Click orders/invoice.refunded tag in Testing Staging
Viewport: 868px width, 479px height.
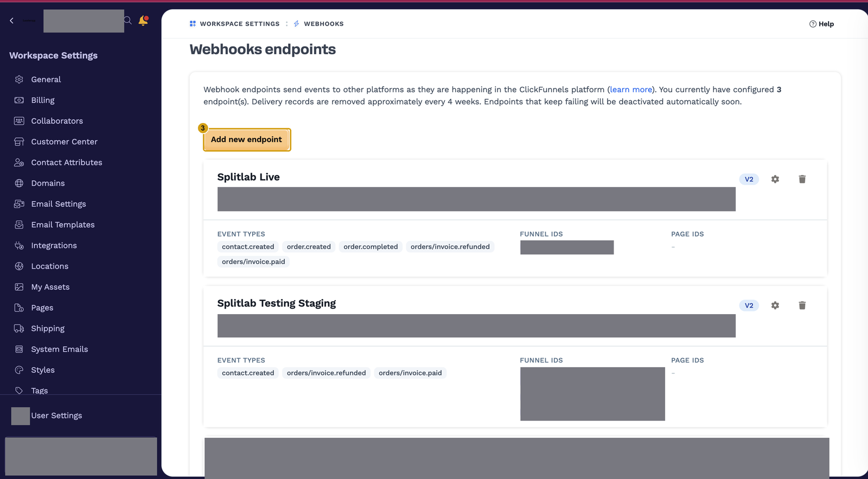(327, 373)
